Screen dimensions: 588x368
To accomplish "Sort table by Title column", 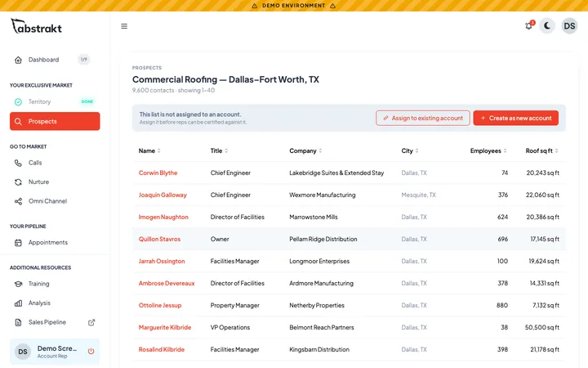I will pyautogui.click(x=219, y=150).
